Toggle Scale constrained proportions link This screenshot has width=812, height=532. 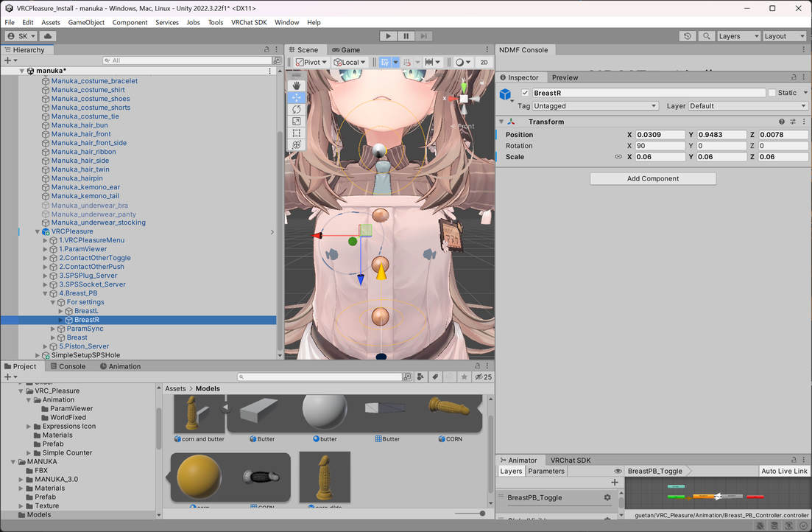618,157
